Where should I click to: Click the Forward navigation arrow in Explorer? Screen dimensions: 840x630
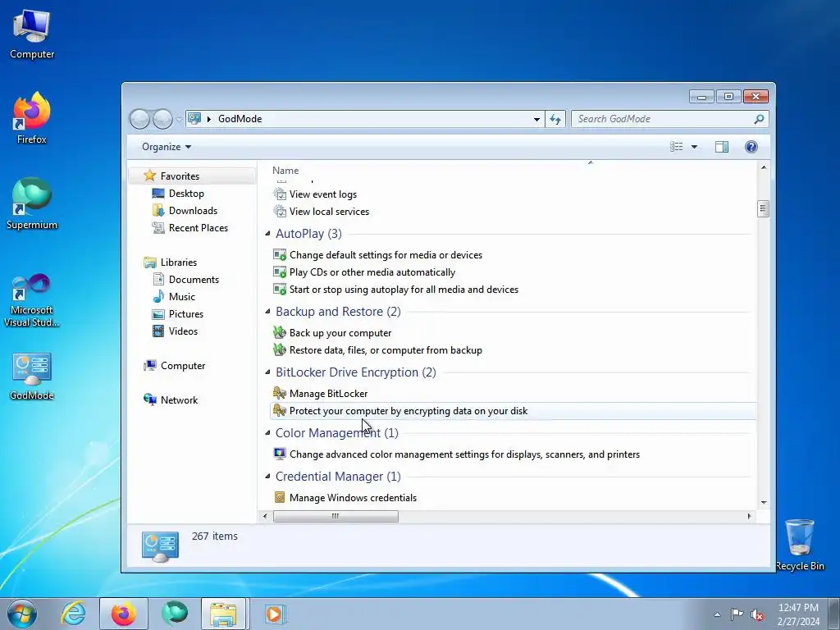pyautogui.click(x=162, y=119)
